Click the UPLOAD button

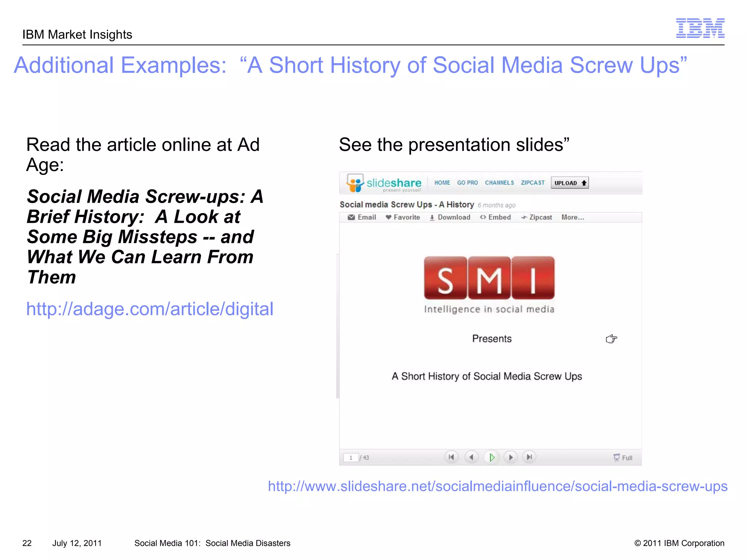(x=570, y=183)
